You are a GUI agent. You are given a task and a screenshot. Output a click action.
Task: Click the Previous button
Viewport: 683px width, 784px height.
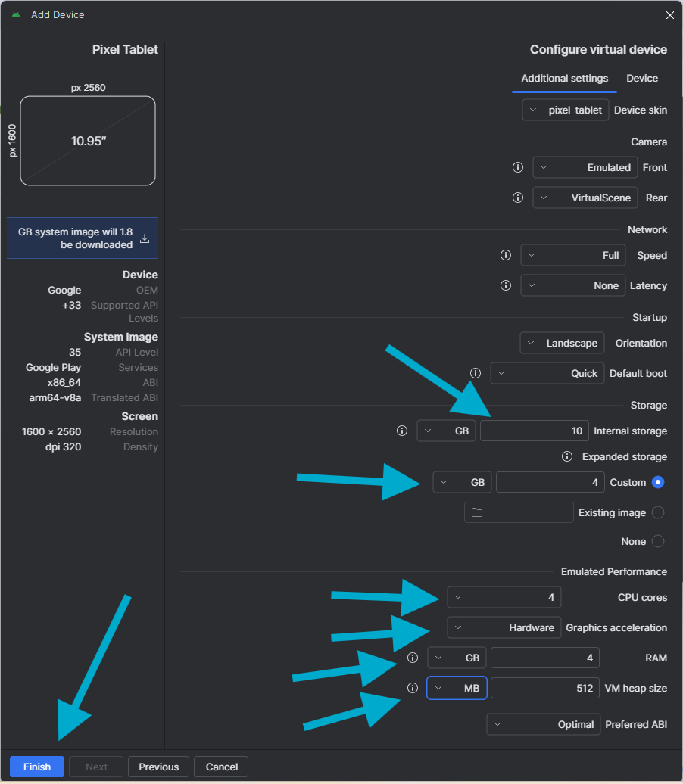158,767
